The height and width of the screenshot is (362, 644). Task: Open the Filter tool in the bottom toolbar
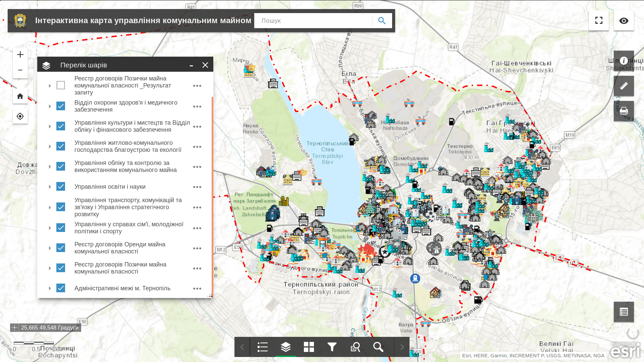(332, 347)
